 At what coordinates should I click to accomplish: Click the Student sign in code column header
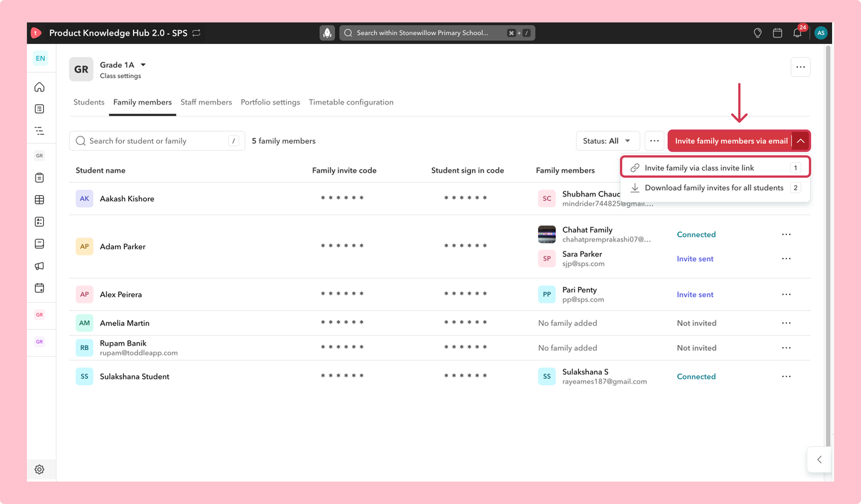click(467, 171)
